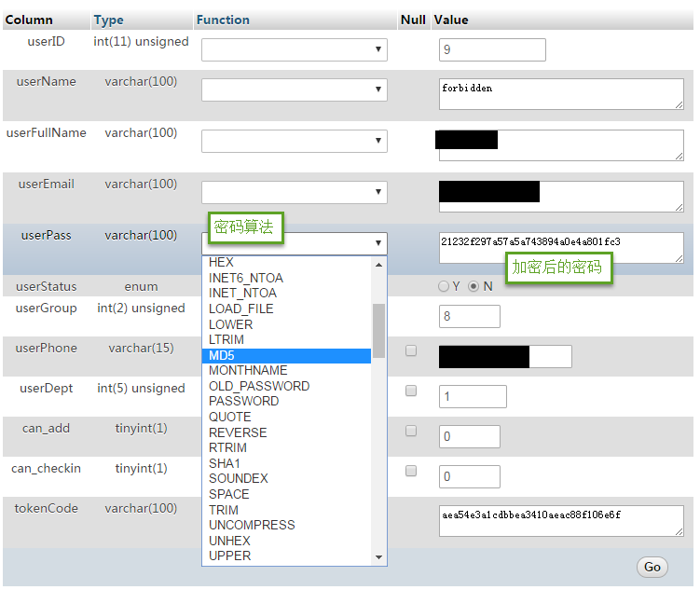
Task: Enable the Null checkbox for can_add
Action: 411,432
